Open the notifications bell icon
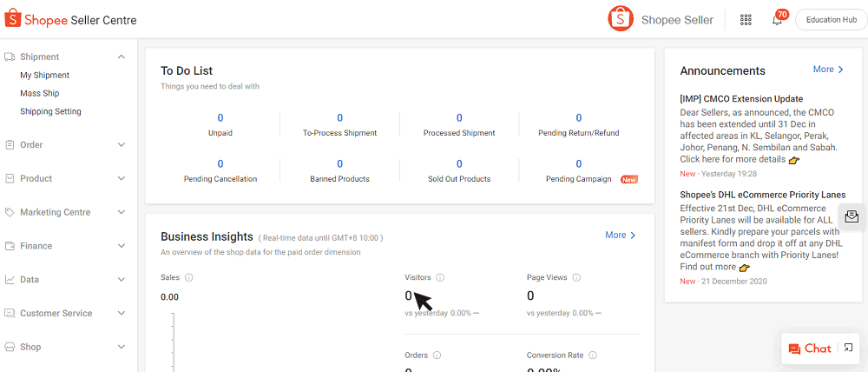Viewport: 868px width, 372px height. pyautogui.click(x=777, y=20)
